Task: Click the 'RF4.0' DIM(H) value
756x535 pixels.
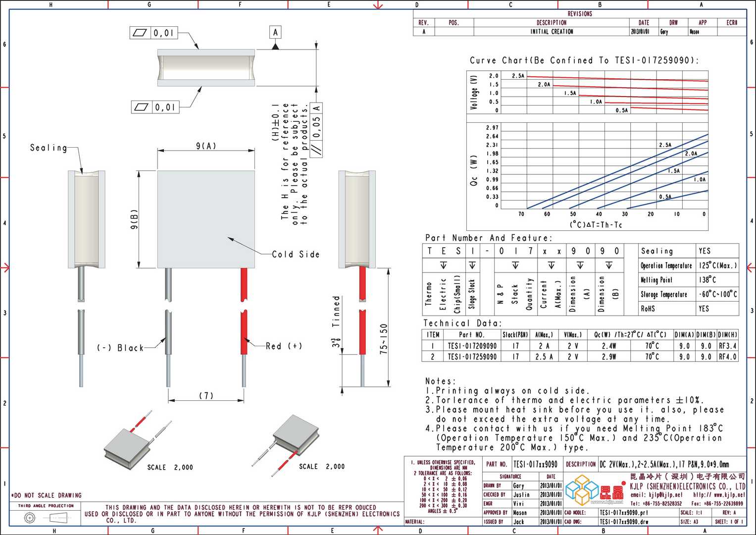Action: point(727,357)
